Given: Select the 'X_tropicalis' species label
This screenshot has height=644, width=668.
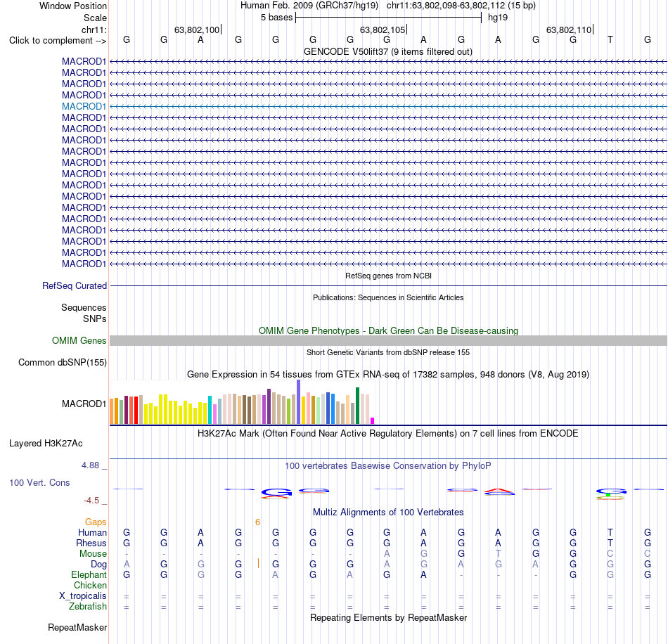Looking at the screenshot, I should click(83, 596).
